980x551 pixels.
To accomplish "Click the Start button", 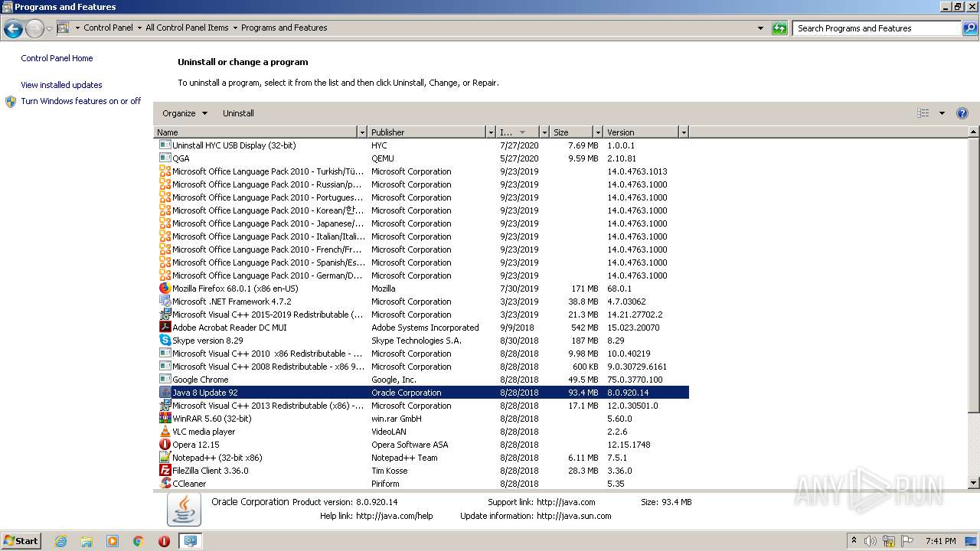I will pos(21,541).
